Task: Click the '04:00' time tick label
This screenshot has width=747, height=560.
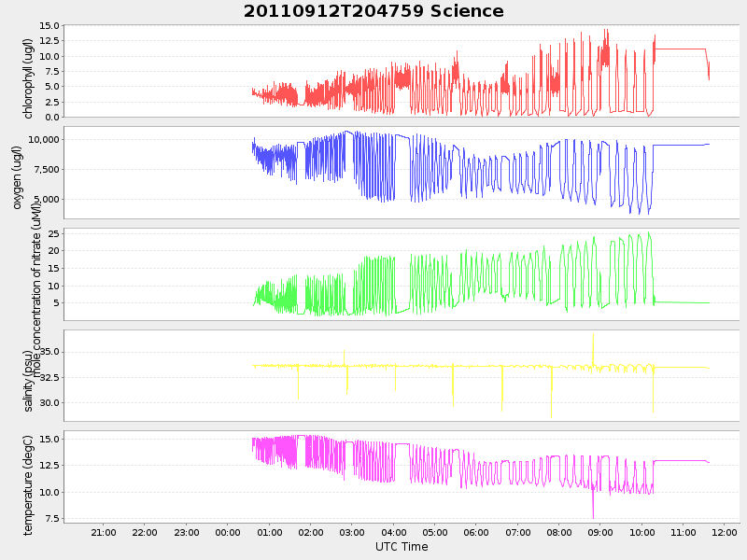Action: click(393, 532)
